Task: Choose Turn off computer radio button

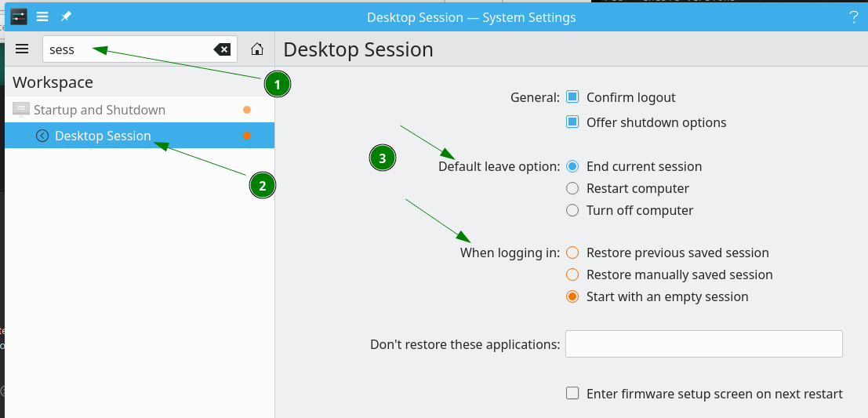Action: tap(572, 210)
